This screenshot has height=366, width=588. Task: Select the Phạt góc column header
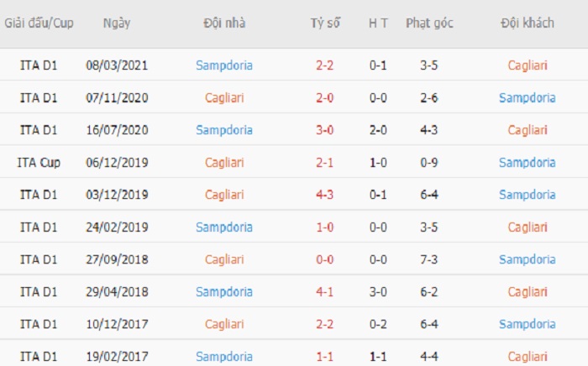pos(429,24)
